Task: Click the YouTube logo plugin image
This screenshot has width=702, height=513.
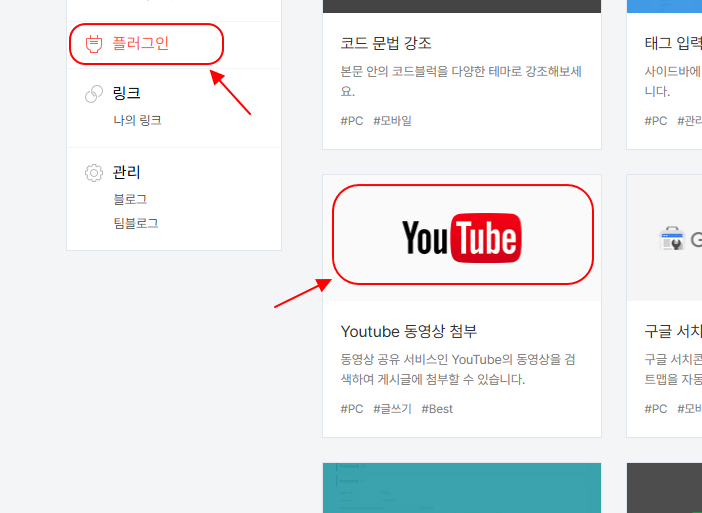Action: pyautogui.click(x=462, y=238)
